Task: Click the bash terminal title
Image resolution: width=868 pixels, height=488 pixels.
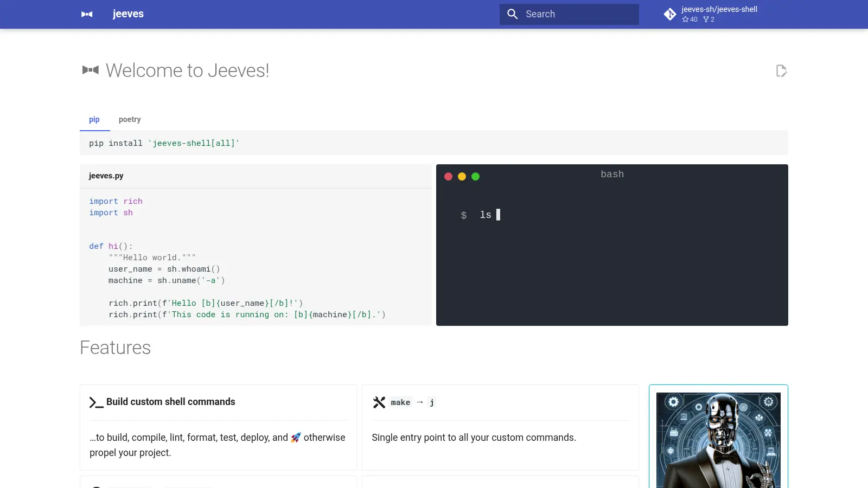Action: 612,174
